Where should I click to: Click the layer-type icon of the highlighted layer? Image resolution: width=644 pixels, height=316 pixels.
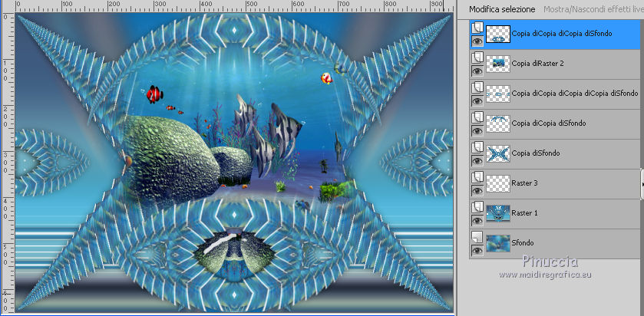tap(477, 28)
